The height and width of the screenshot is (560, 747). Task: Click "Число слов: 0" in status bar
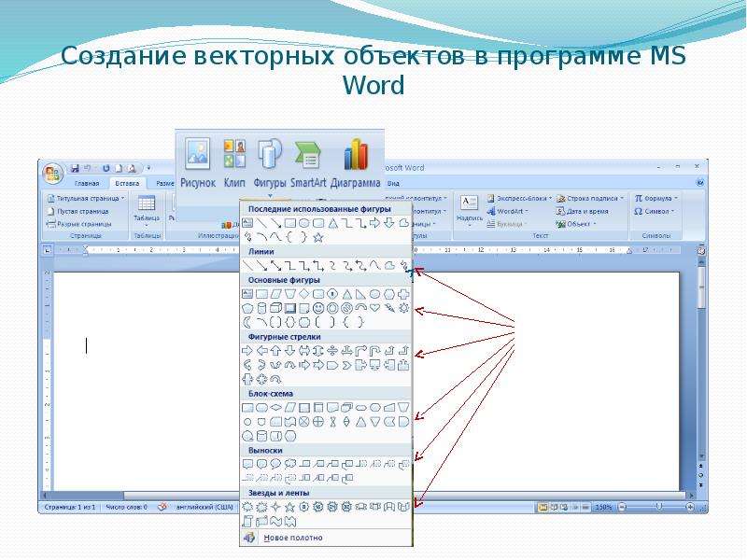click(x=126, y=508)
